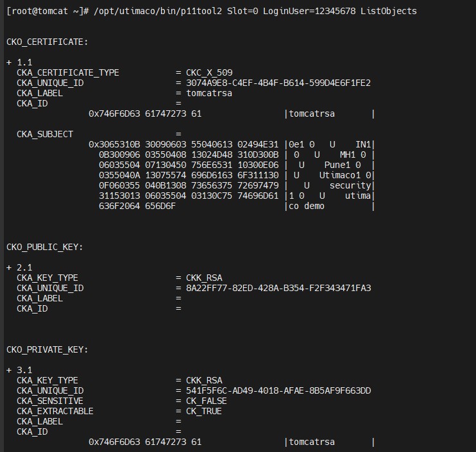This screenshot has width=476, height=452.
Task: Click the plus marker beside object 2.1
Action: coord(9,267)
